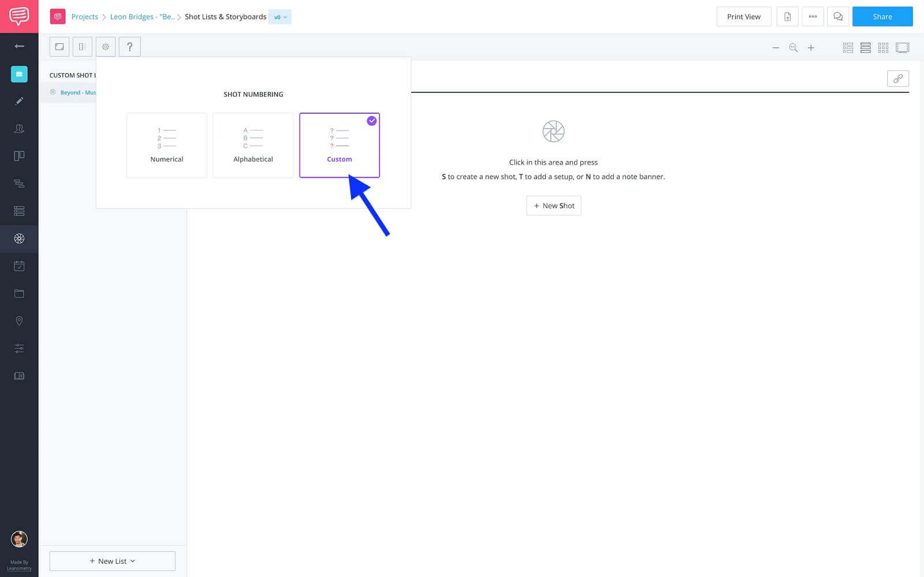
Task: Add a New Shot
Action: 553,206
